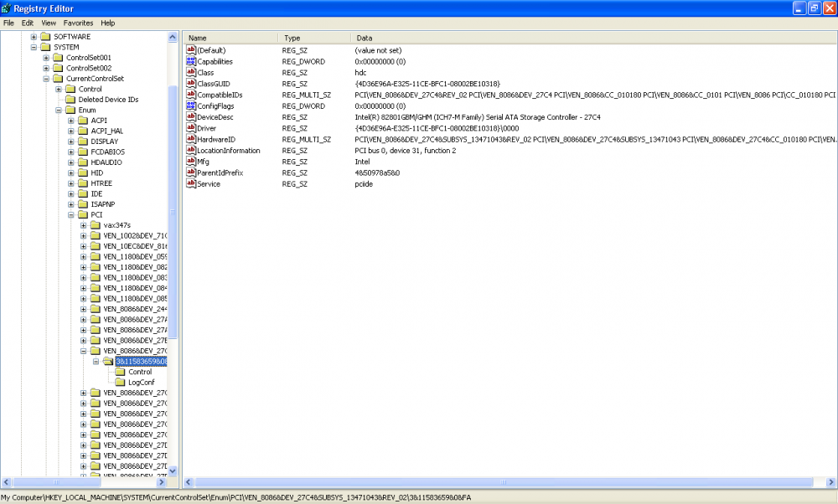
Task: Open the Favorites menu
Action: point(78,23)
